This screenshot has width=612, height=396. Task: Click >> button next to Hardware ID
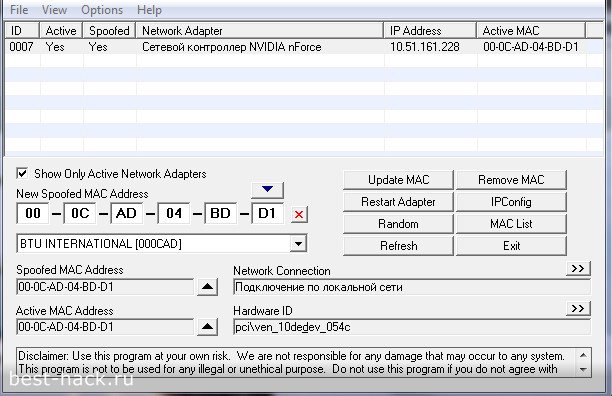[x=578, y=308]
